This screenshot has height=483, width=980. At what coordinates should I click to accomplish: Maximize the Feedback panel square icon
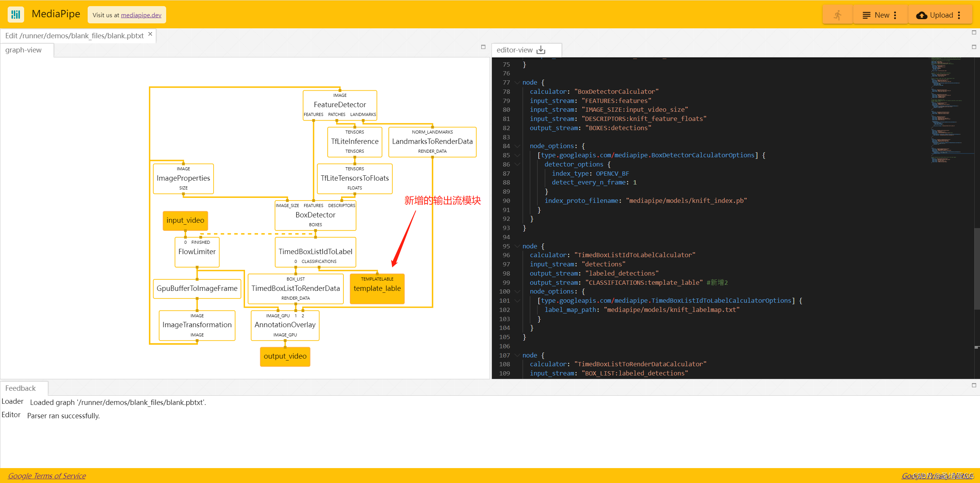pos(974,385)
